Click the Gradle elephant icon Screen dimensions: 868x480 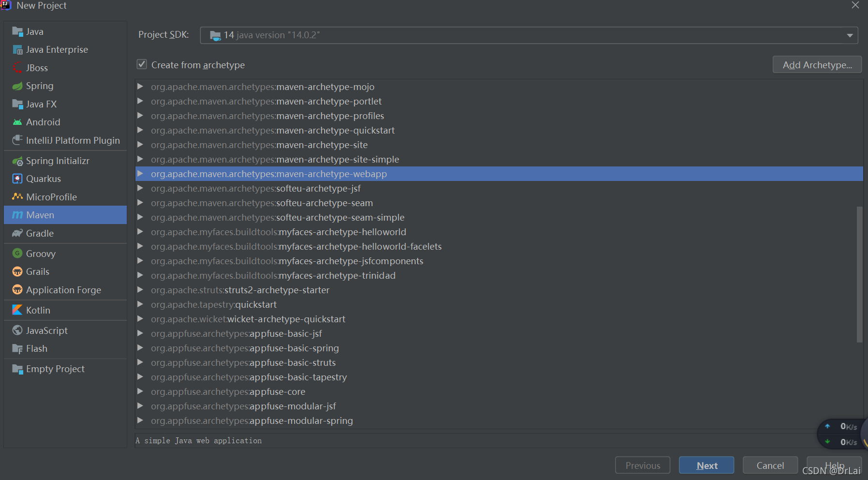[x=17, y=233]
